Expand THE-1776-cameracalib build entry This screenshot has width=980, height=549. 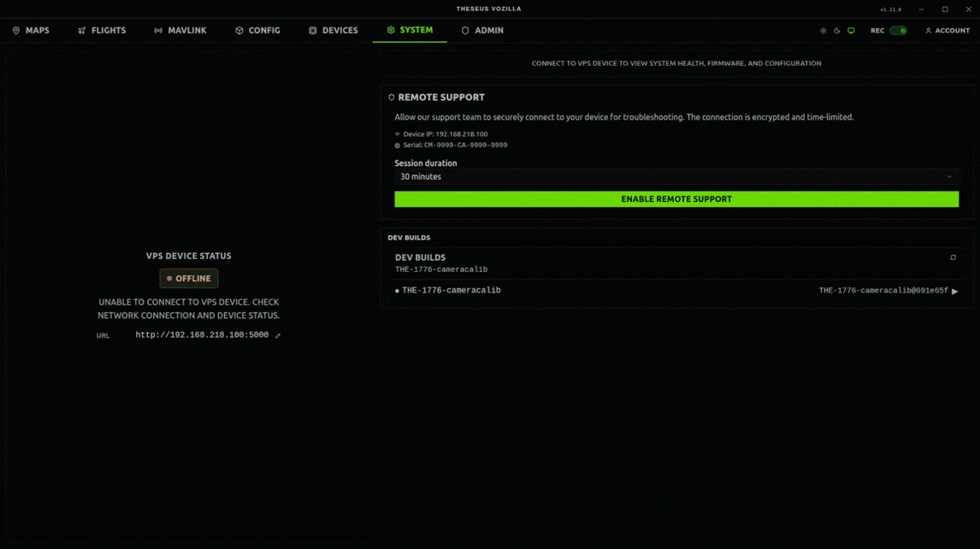click(x=452, y=291)
